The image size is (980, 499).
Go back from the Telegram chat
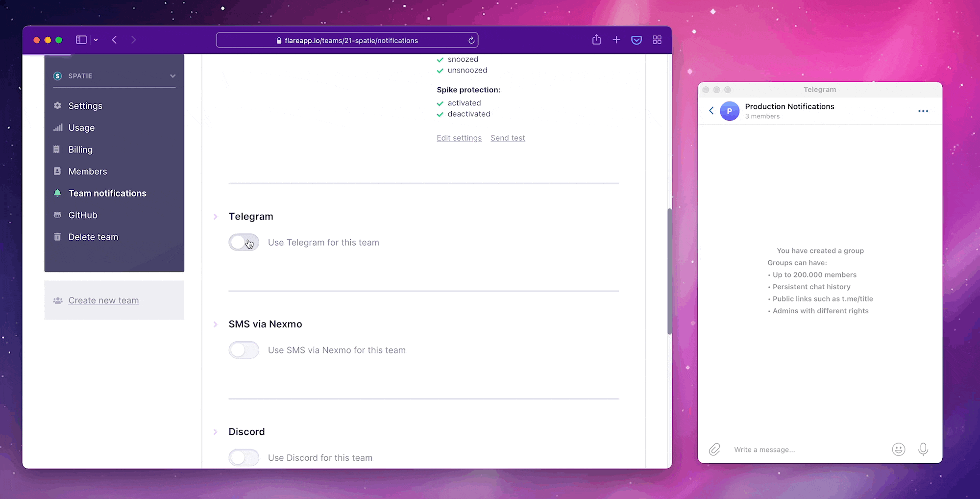pyautogui.click(x=711, y=111)
